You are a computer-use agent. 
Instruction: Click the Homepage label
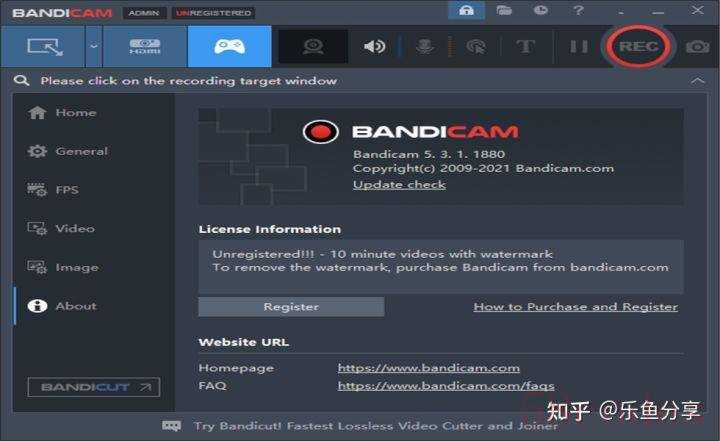coord(236,368)
